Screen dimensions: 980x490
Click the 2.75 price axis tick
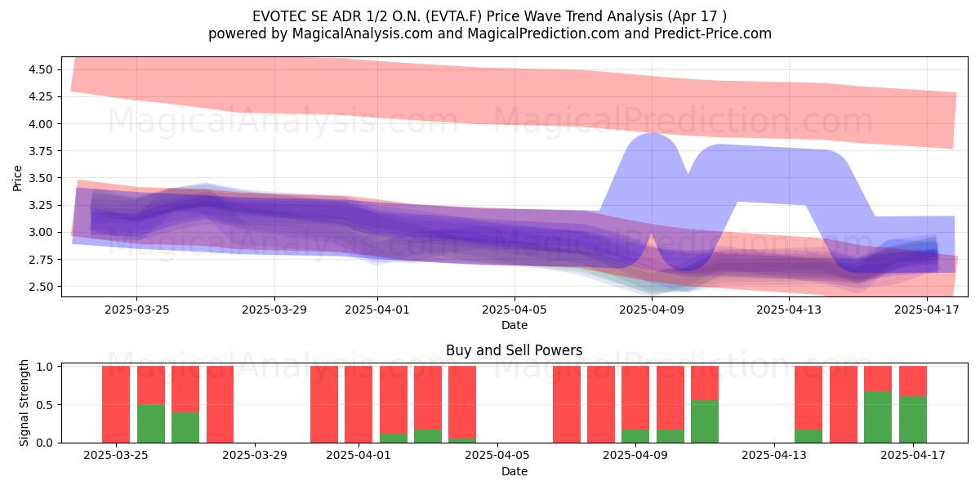click(x=40, y=259)
